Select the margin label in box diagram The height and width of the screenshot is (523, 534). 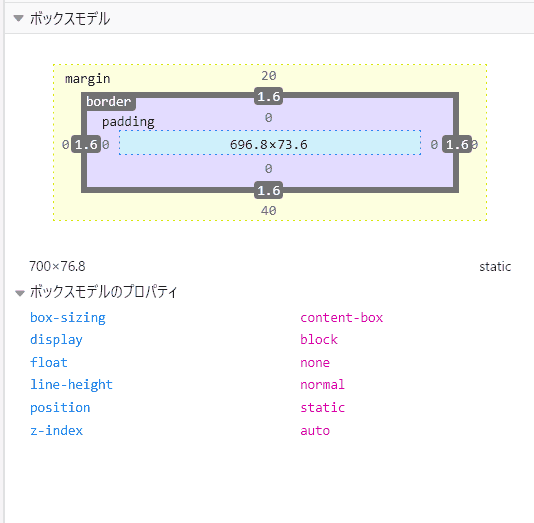point(88,79)
